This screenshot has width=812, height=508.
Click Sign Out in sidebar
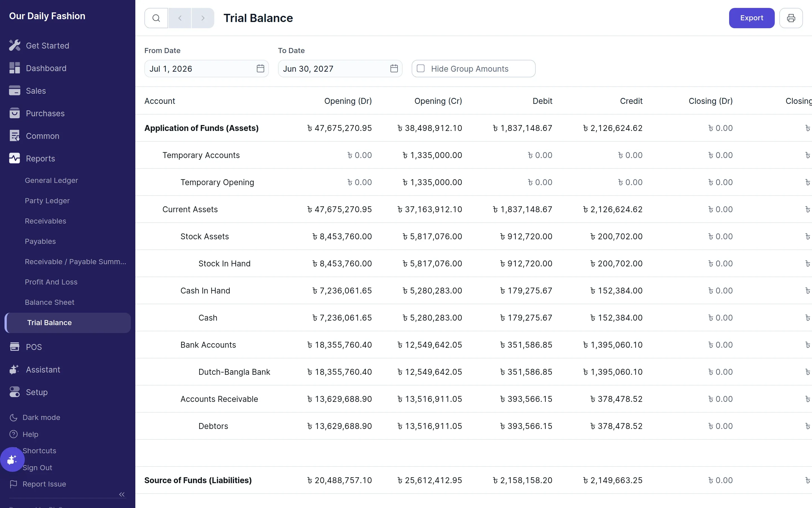tap(37, 468)
